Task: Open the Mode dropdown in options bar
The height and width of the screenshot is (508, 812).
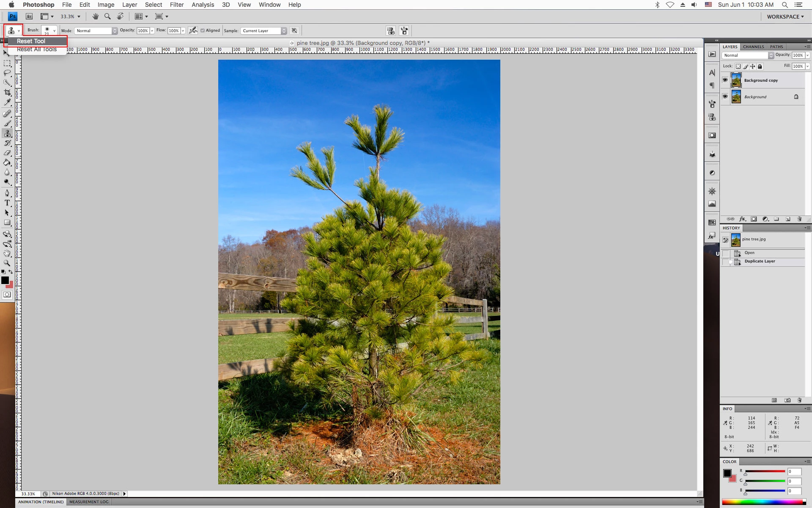Action: [x=96, y=30]
